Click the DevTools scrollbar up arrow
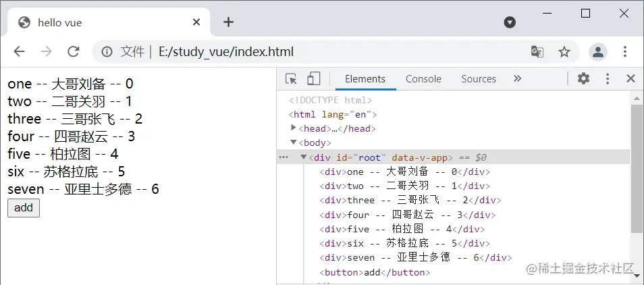Screen dimensions: 644x285 (637, 98)
